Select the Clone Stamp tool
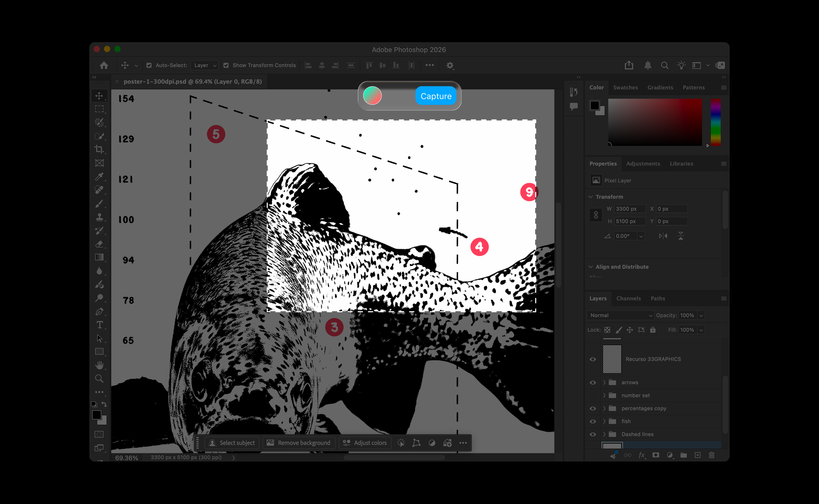The width and height of the screenshot is (819, 504). coord(99,217)
